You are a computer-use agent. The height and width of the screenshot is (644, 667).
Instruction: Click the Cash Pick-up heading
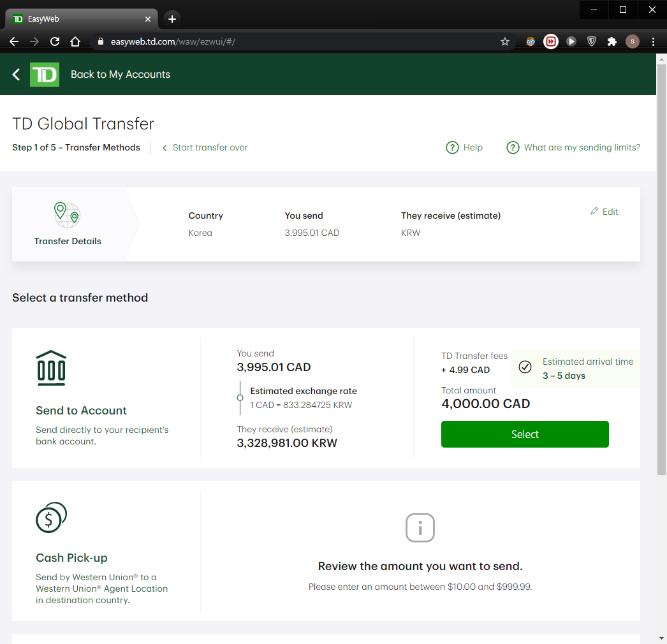(71, 558)
